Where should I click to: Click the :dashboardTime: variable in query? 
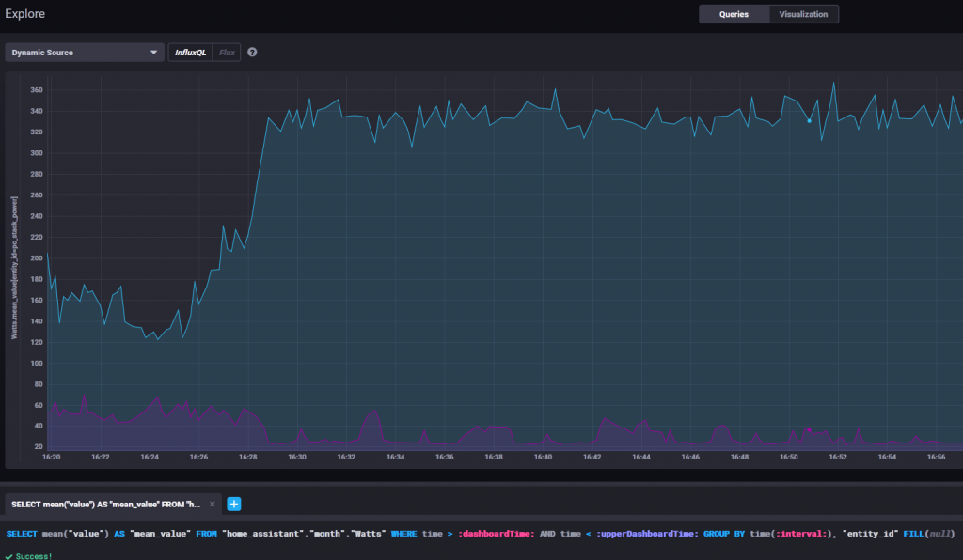496,534
